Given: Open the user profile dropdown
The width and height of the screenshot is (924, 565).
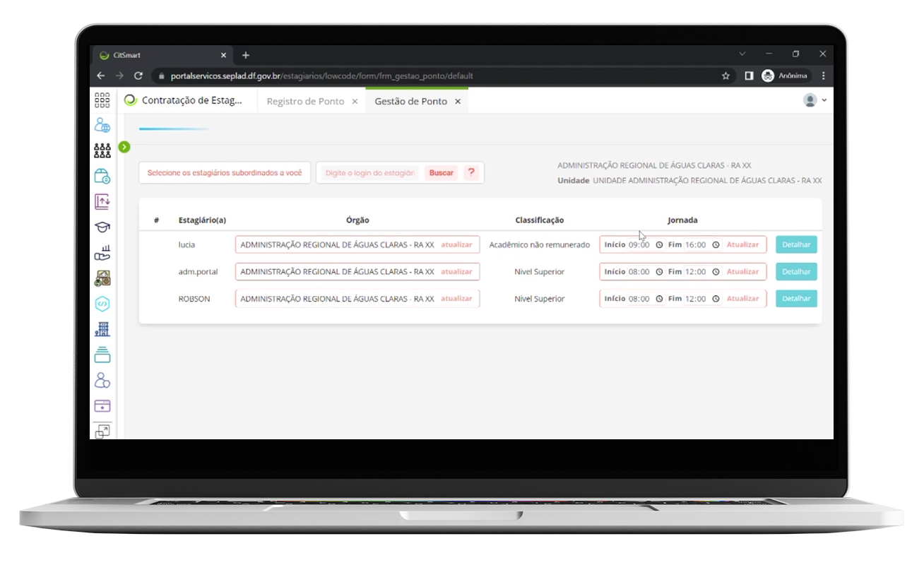Looking at the screenshot, I should 815,100.
